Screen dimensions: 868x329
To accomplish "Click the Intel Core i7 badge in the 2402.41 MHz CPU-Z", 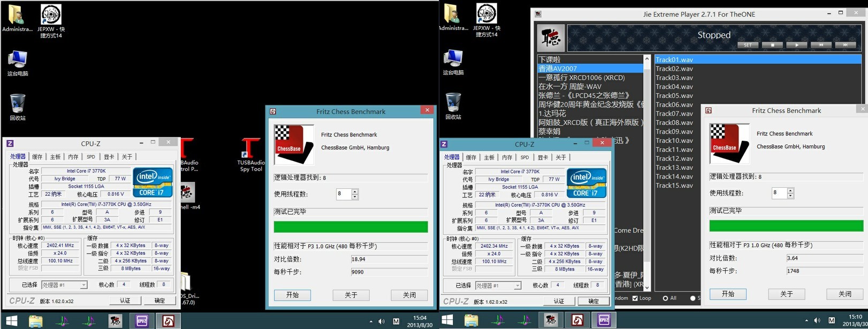I will click(153, 183).
